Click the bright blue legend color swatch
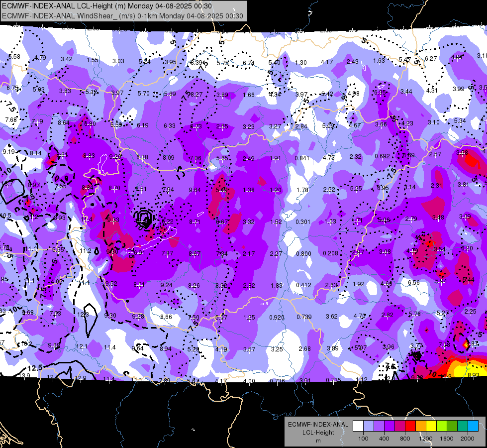Screen dimensions: 487x448 [x=473, y=426]
